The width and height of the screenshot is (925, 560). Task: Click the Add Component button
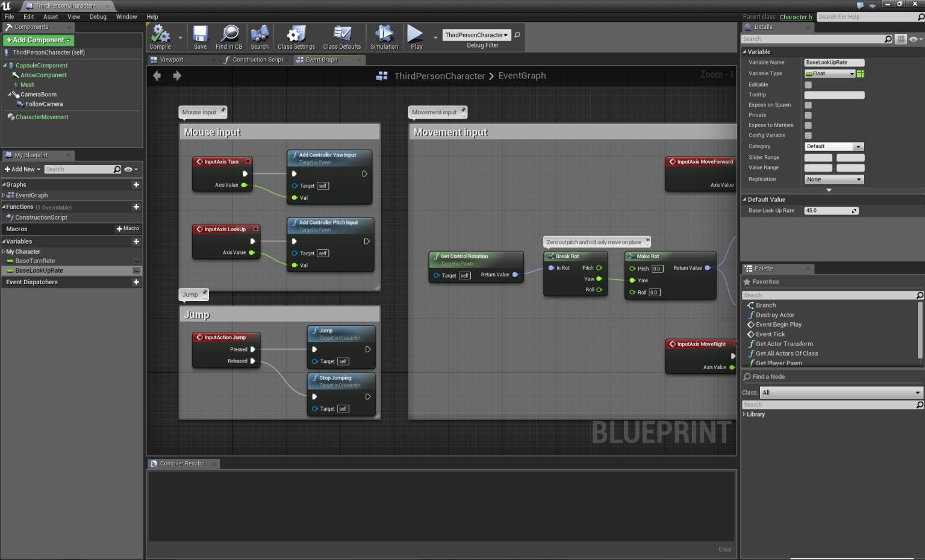38,40
